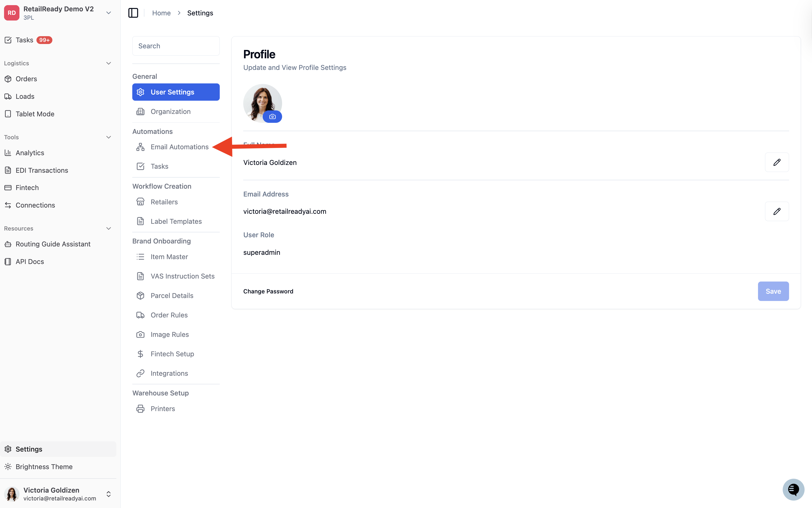Viewport: 812px width, 508px height.
Task: Click the small avatar beside Victoria Goldizen's name
Action: [12, 494]
